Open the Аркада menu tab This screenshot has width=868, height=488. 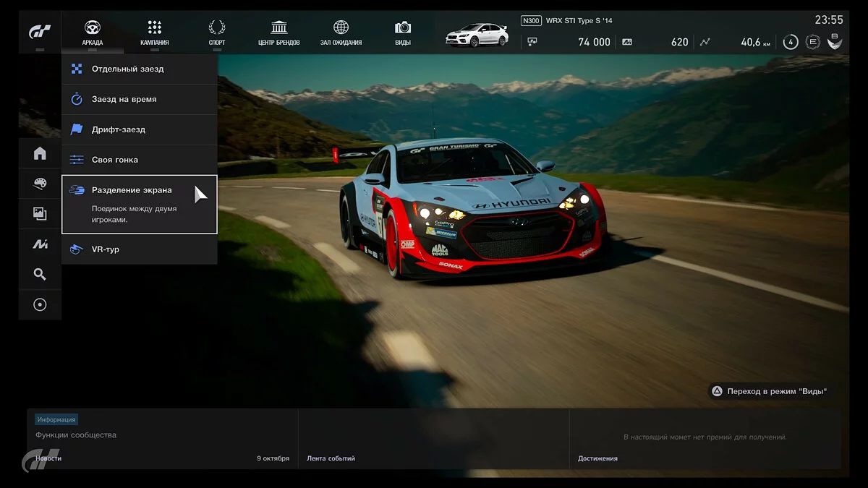click(x=93, y=33)
